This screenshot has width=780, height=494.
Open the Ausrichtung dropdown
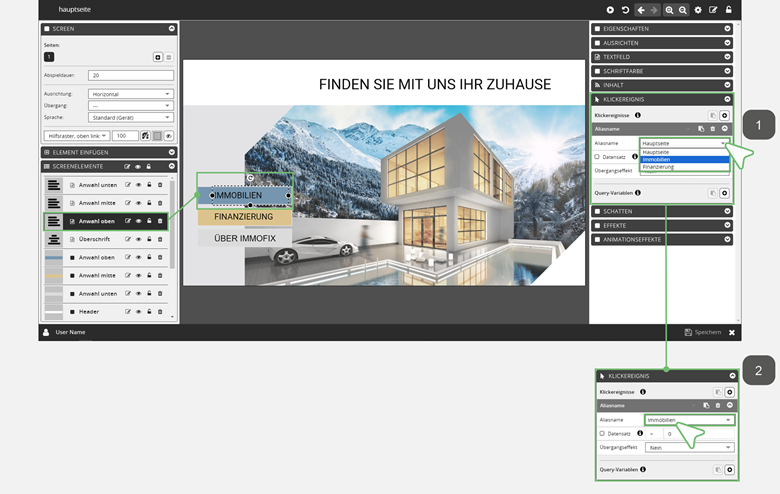tap(130, 94)
